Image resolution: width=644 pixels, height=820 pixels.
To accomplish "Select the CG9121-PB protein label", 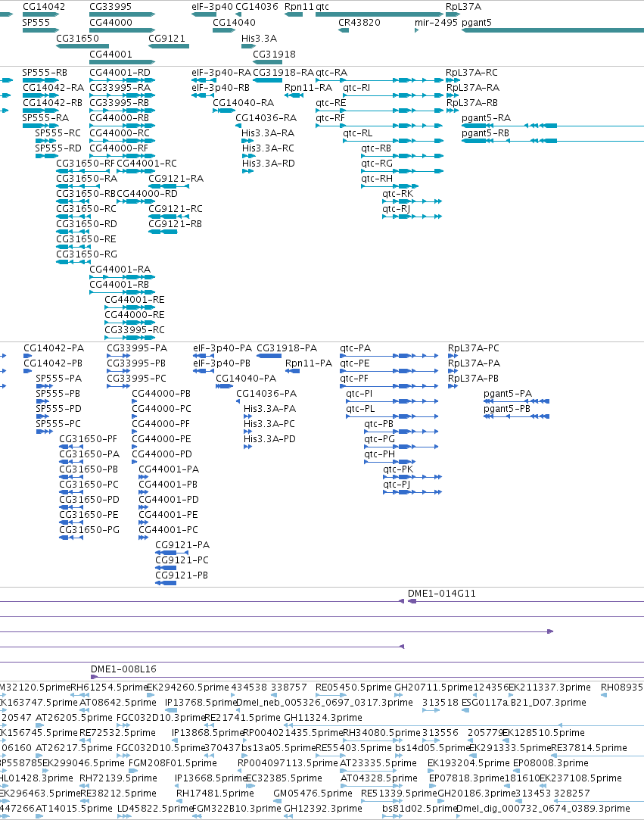I will point(182,575).
